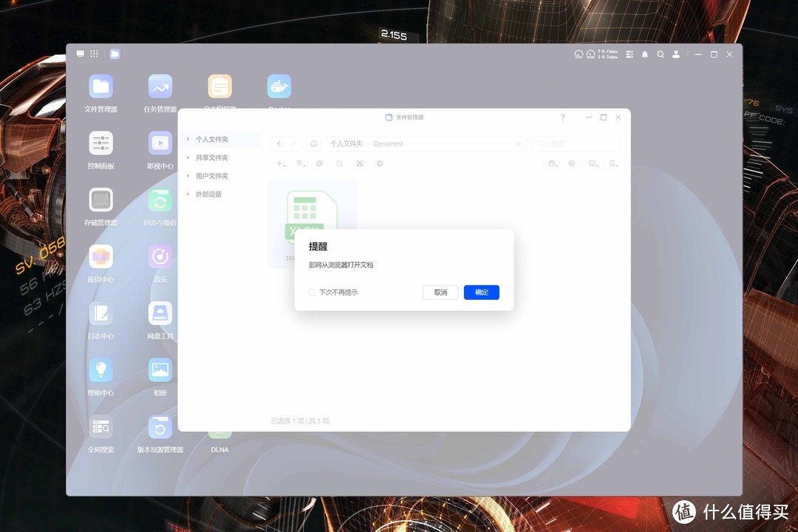Open the Docker whale desktop icon

[279, 86]
